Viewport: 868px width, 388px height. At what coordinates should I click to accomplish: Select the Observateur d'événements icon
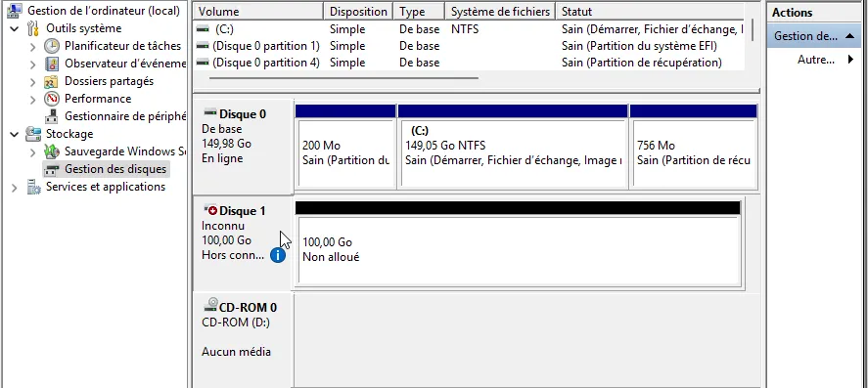[x=52, y=64]
